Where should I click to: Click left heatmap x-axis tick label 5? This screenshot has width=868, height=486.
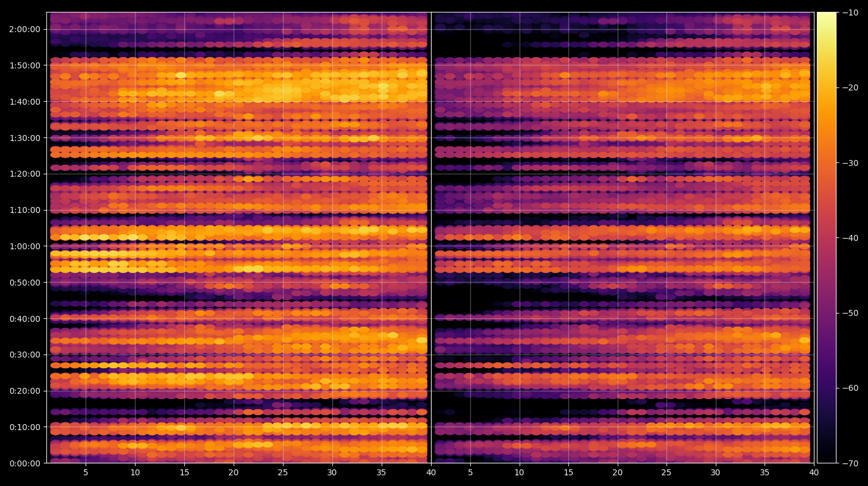point(86,473)
